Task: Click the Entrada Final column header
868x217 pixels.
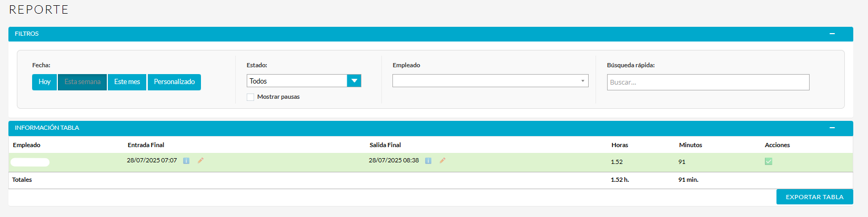Action: pyautogui.click(x=146, y=145)
